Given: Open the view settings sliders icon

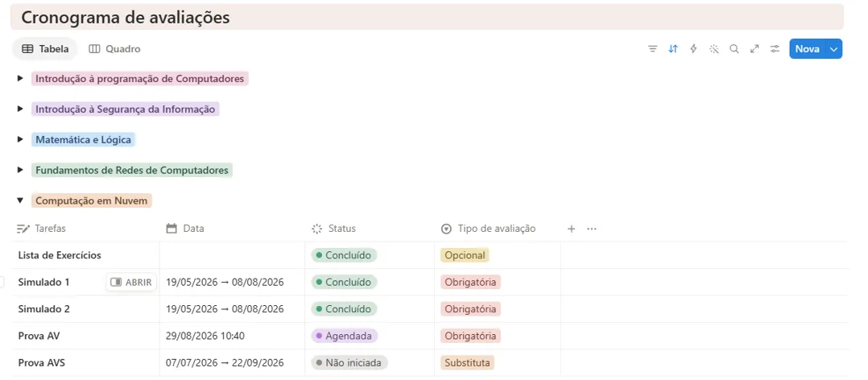Looking at the screenshot, I should pos(775,48).
